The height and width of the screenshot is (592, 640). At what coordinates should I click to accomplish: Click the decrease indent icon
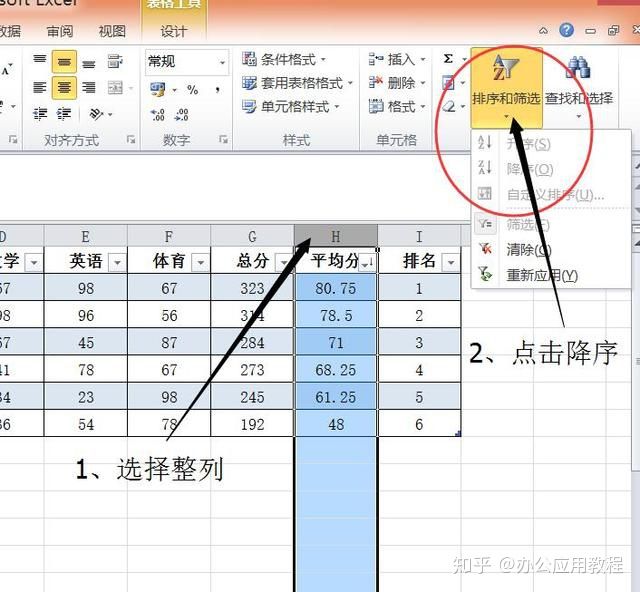point(40,114)
